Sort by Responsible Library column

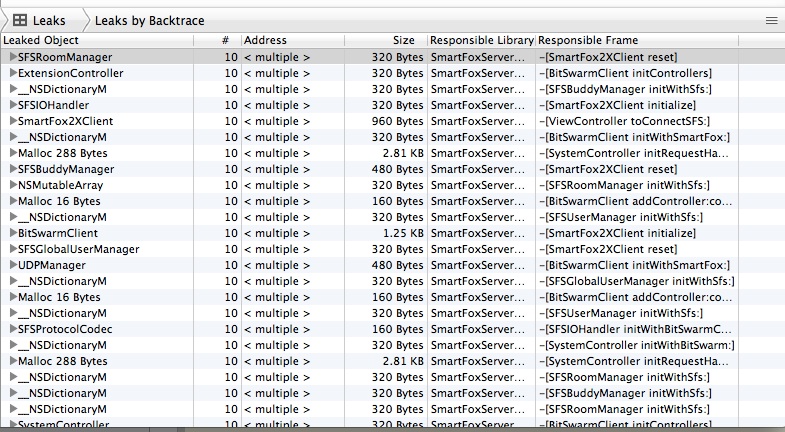pos(481,40)
